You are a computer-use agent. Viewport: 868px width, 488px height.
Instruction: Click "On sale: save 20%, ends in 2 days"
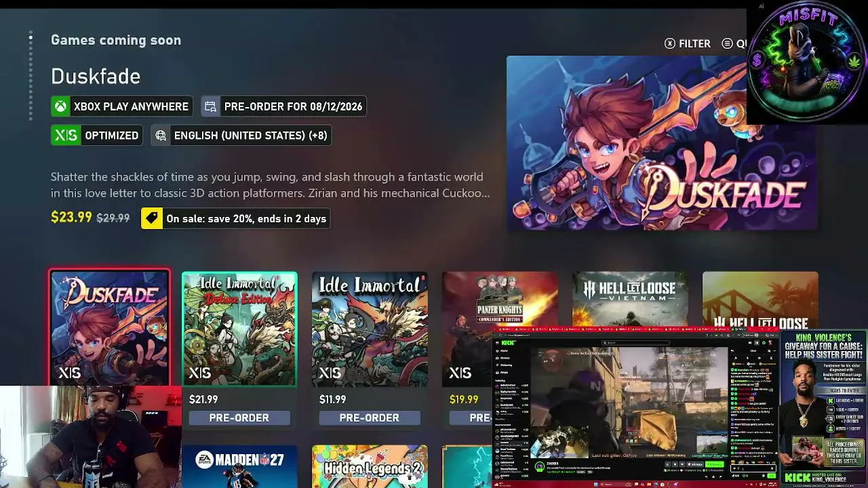[246, 218]
